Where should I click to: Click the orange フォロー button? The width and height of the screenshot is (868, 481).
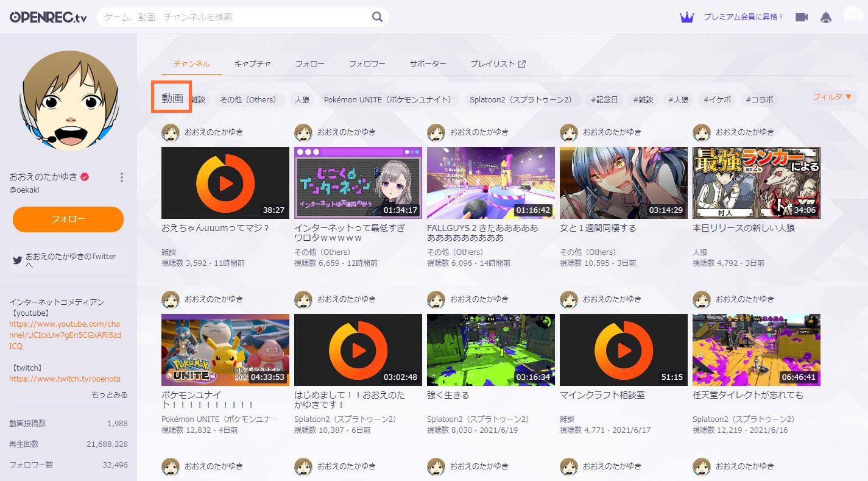68,219
